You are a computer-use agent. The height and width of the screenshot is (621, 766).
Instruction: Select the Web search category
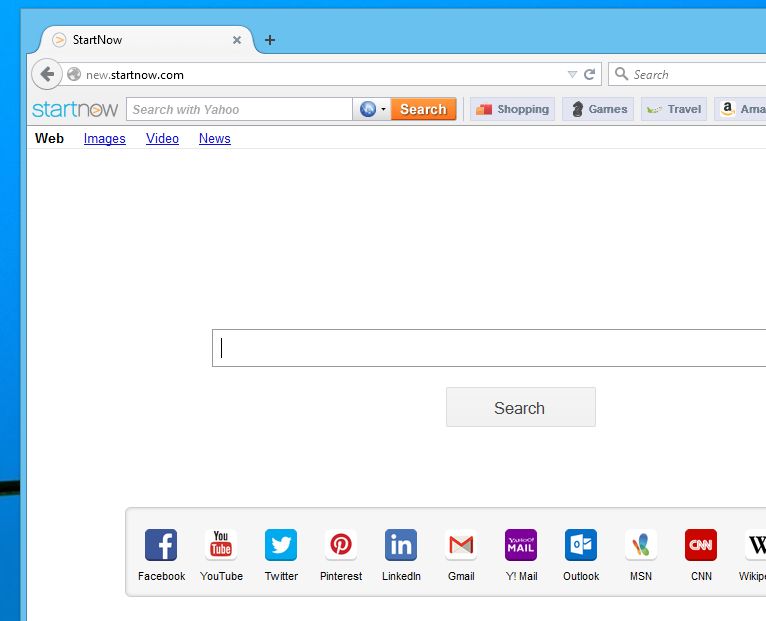49,138
